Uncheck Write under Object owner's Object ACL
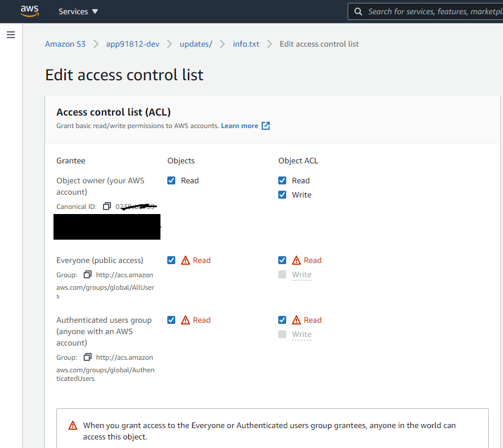Image resolution: width=503 pixels, height=448 pixels. pyautogui.click(x=282, y=195)
